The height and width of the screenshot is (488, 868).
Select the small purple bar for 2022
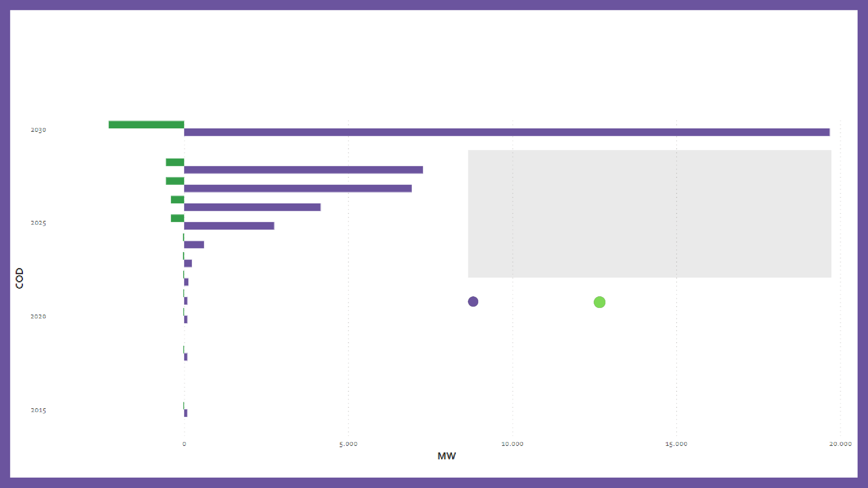pos(186,282)
